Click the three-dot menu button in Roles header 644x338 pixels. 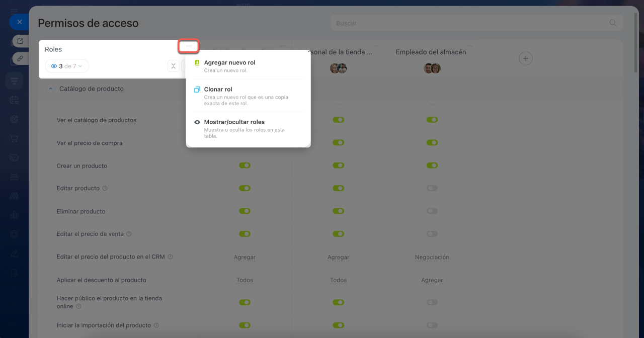coord(189,46)
